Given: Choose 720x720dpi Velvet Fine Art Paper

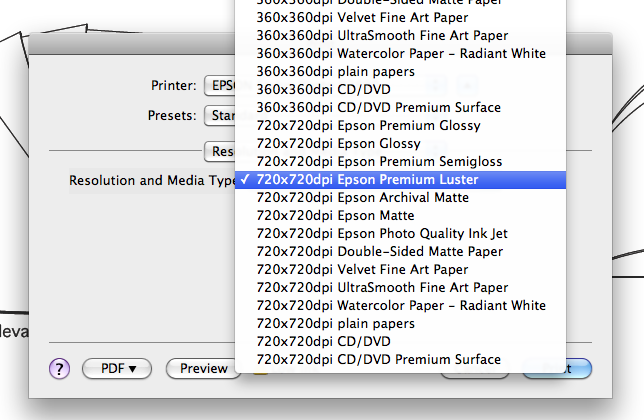Looking at the screenshot, I should pyautogui.click(x=400, y=270).
